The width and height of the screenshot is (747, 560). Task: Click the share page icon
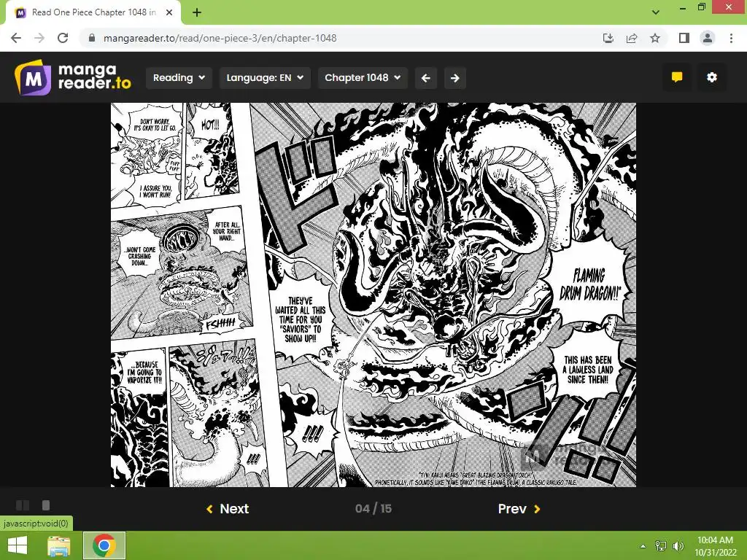tap(632, 38)
